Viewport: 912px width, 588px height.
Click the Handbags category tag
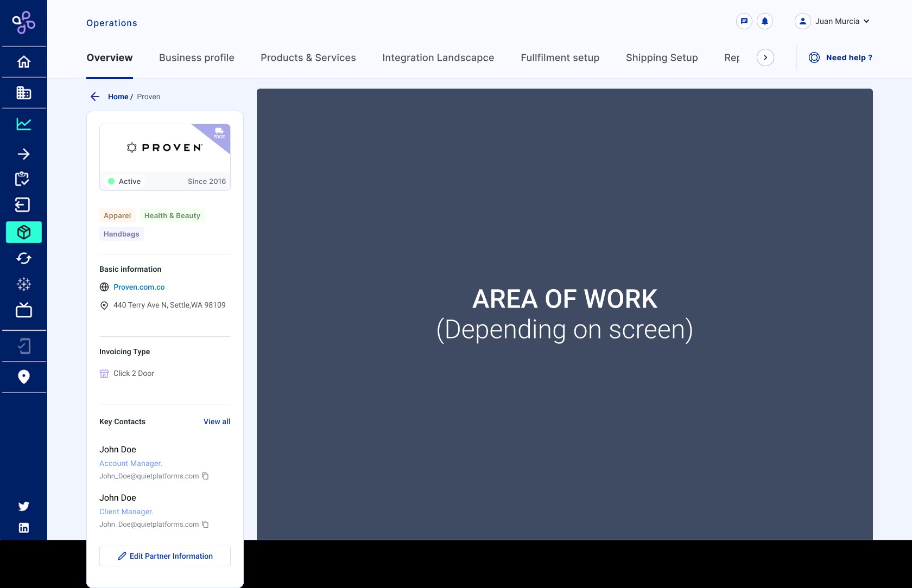pos(121,234)
